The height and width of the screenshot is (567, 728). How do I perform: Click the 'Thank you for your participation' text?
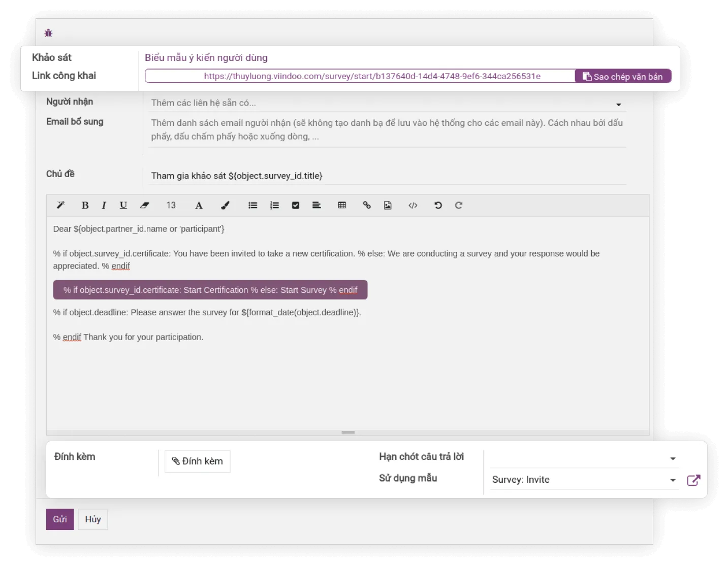tap(143, 337)
